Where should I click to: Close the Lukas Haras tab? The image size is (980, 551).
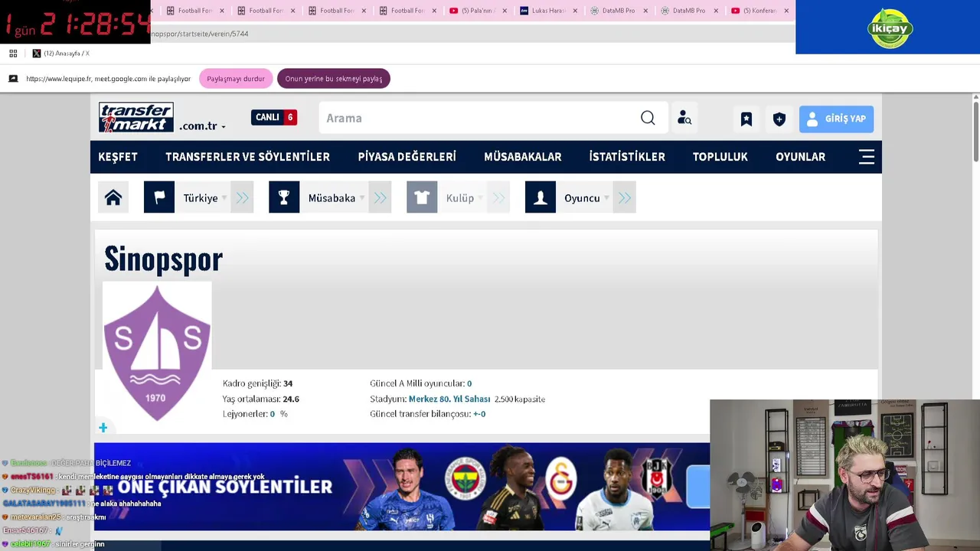point(575,11)
